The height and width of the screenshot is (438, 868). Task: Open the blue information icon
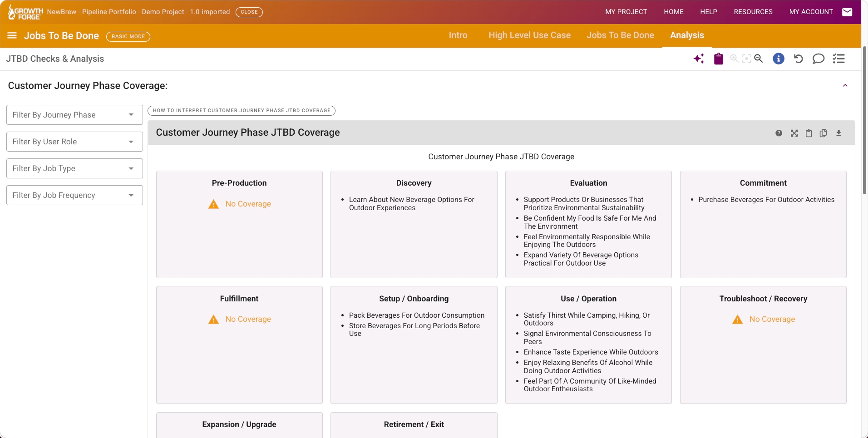click(x=779, y=59)
